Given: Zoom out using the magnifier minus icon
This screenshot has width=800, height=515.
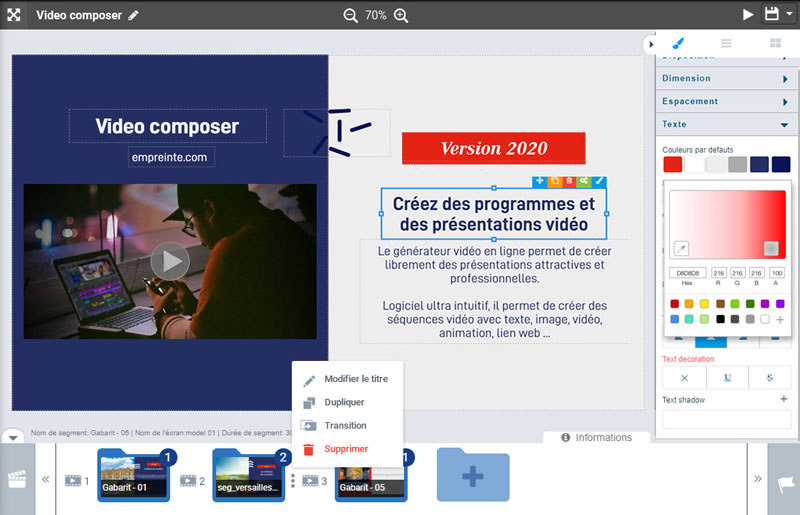Looking at the screenshot, I should [x=350, y=15].
